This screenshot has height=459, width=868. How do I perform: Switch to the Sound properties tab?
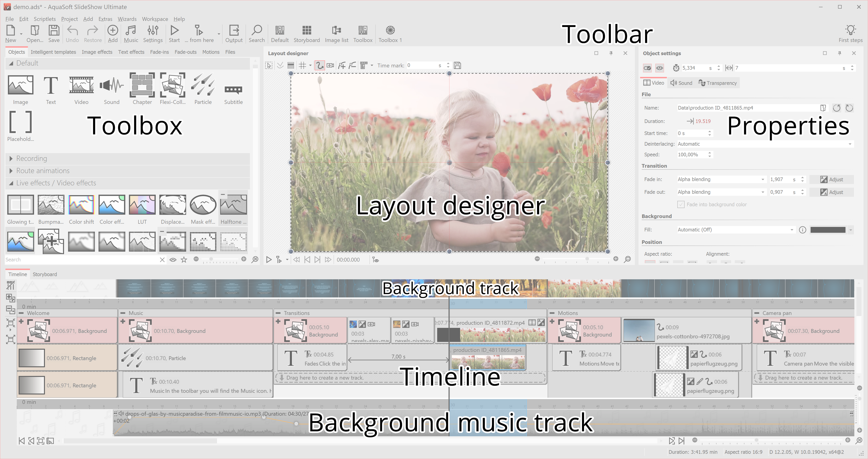coord(681,83)
